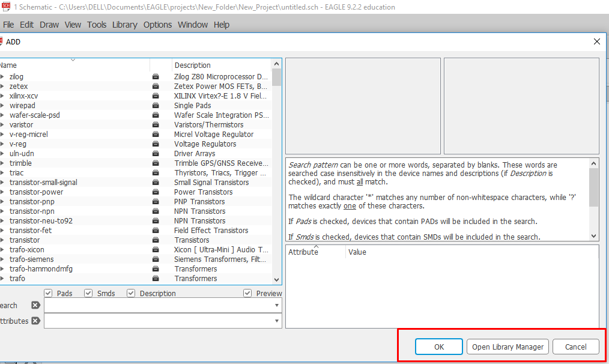Select the 'Driver Arrays' description text
The width and height of the screenshot is (609, 364).
tap(195, 153)
